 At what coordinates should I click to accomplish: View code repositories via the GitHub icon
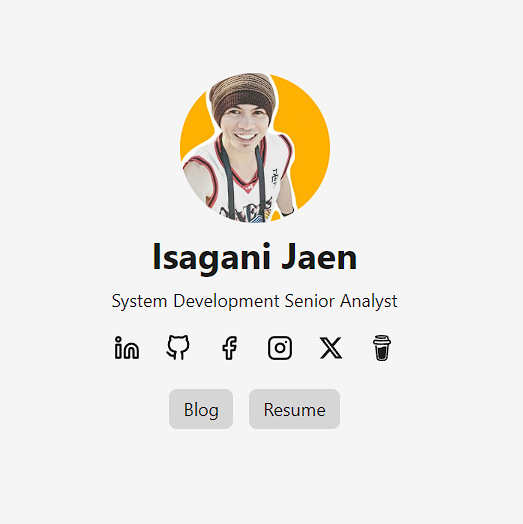(178, 348)
